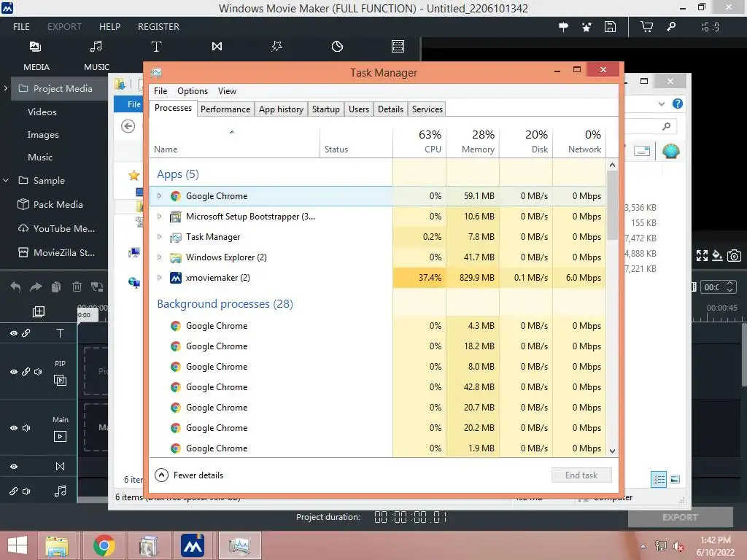Click the Explorer back navigation arrow
The height and width of the screenshot is (560, 747).
click(128, 126)
